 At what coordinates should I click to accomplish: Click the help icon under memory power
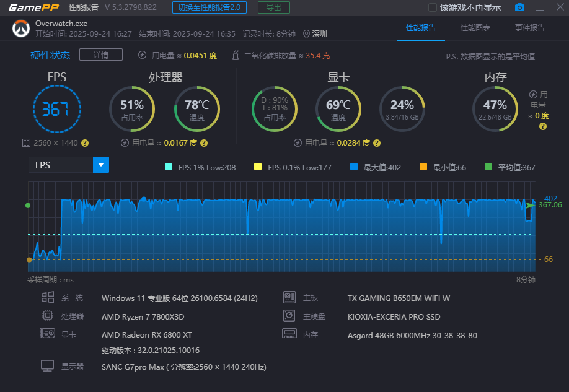click(542, 126)
